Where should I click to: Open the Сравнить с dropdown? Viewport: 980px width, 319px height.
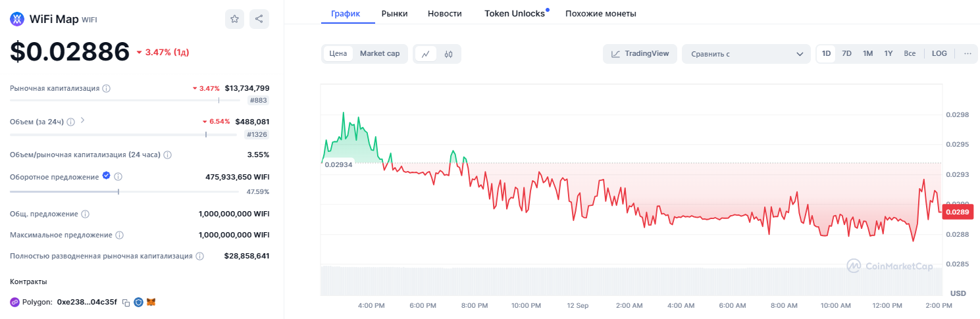(746, 54)
